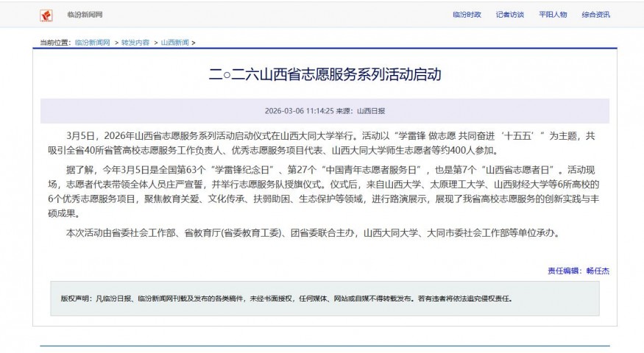
Task: Click the 临汾新闻网 breadcrumb link
Action: (92, 43)
